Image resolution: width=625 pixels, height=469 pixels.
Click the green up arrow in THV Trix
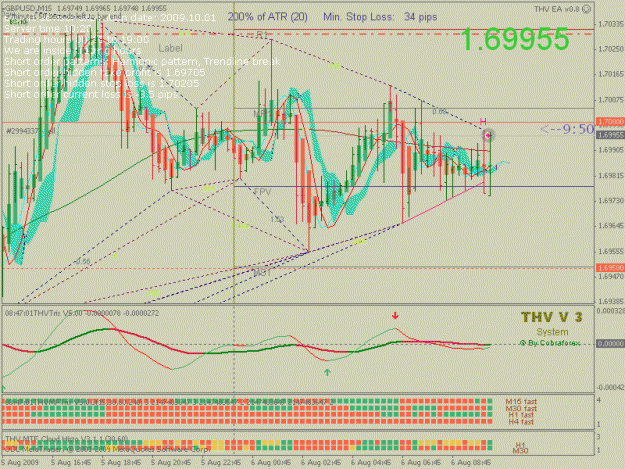327,373
